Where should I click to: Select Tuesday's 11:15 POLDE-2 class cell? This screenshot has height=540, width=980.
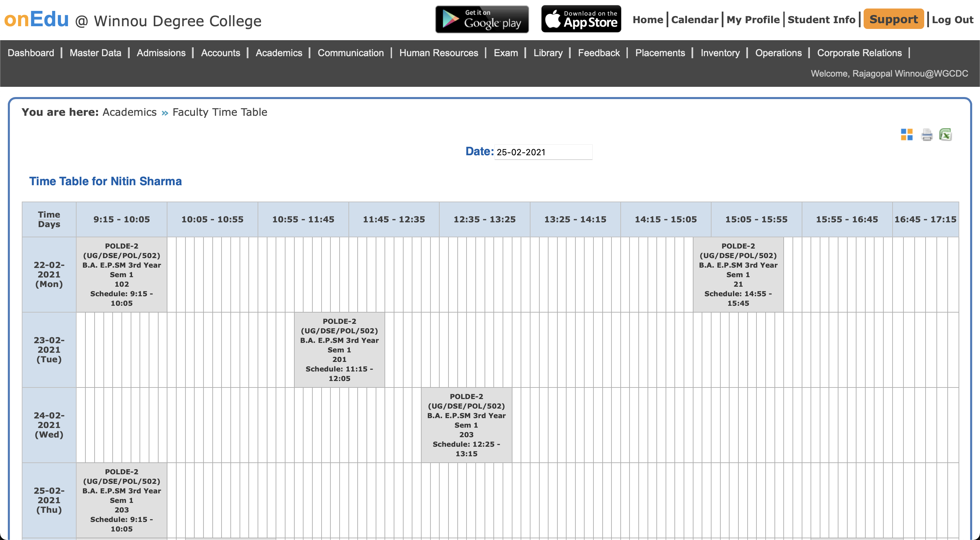339,350
